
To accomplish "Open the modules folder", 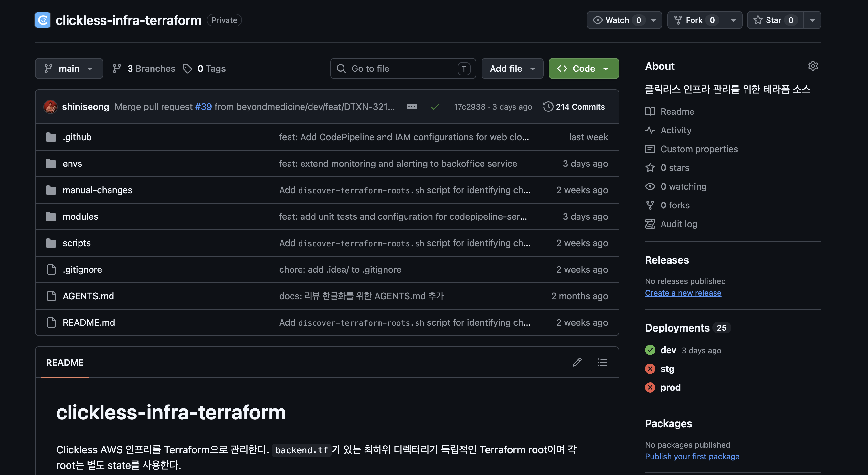I will (x=80, y=216).
